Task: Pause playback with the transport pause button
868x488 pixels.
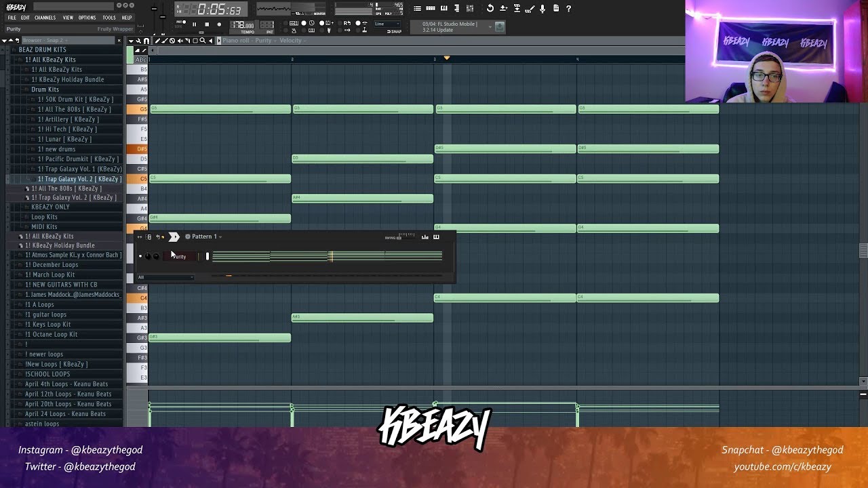Action: [x=195, y=24]
